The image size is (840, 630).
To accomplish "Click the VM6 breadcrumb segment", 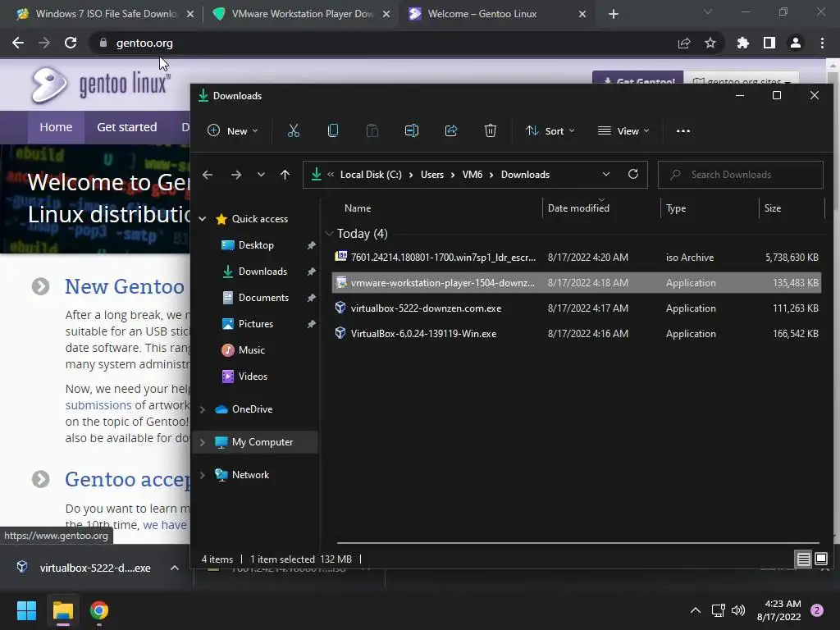I will tap(472, 175).
